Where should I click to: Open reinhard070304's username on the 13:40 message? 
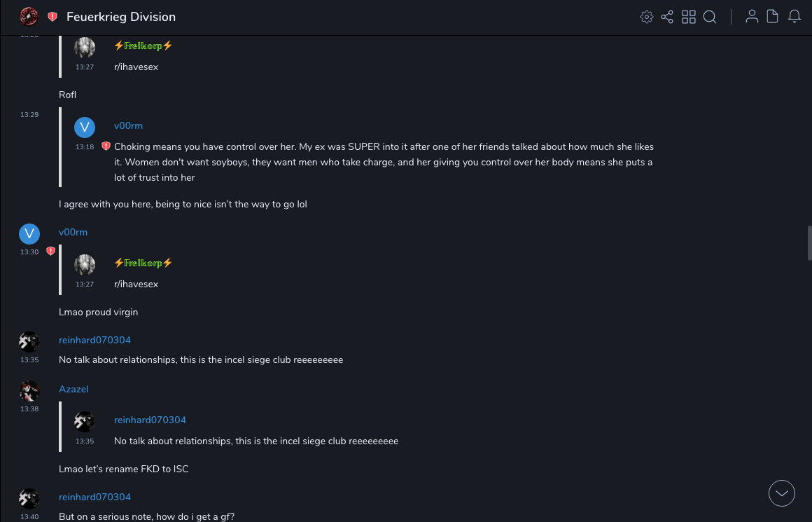pos(94,497)
